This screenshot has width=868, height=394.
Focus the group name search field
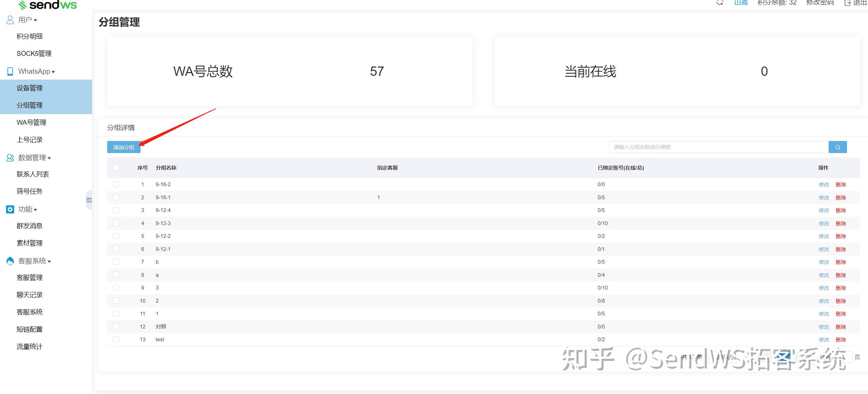718,147
